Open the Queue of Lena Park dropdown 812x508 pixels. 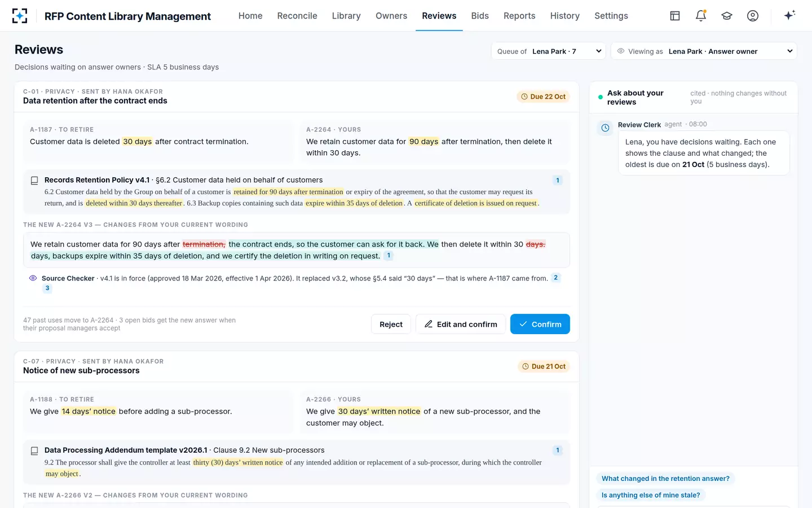click(548, 51)
